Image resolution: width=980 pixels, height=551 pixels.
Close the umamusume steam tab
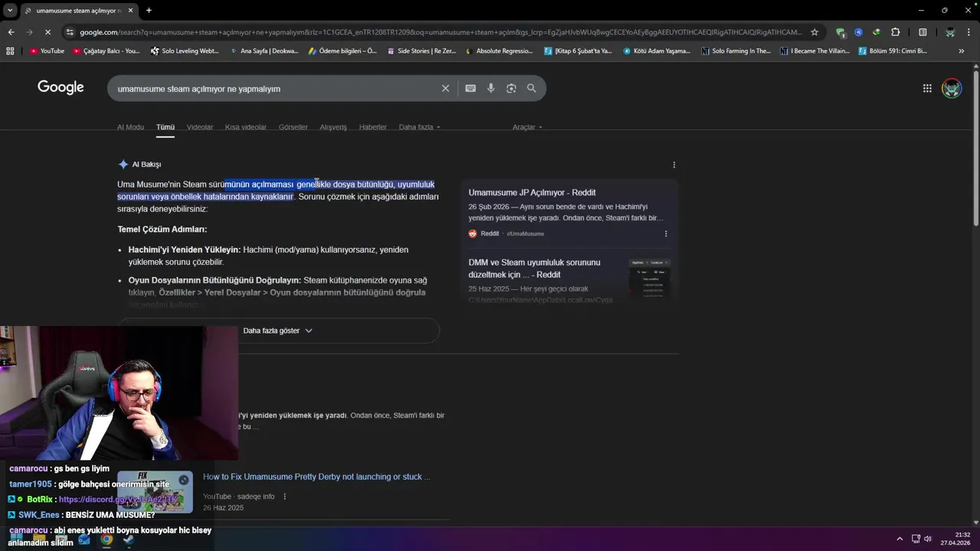click(x=131, y=11)
